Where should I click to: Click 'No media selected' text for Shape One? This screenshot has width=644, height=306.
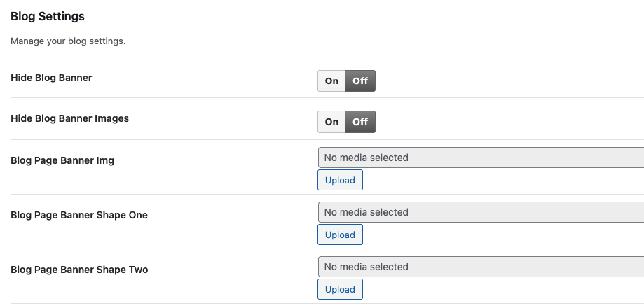pos(366,212)
